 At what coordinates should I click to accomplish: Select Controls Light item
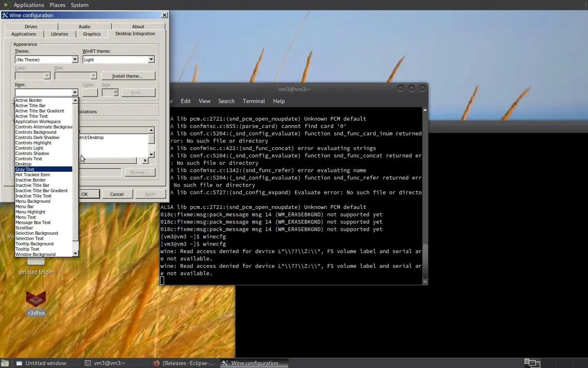point(44,148)
